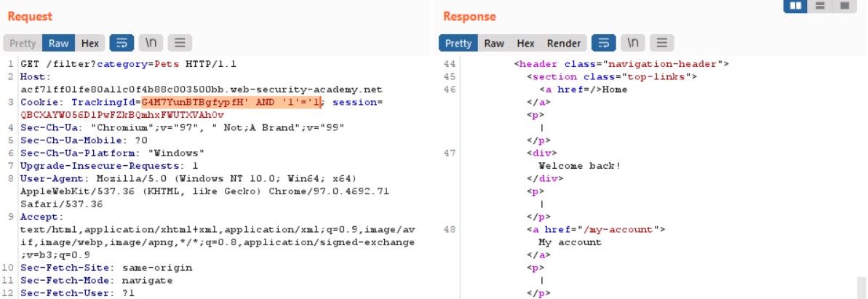Click line number 44 in Response gutter
Image resolution: width=868 pixels, height=299 pixels.
(x=450, y=64)
